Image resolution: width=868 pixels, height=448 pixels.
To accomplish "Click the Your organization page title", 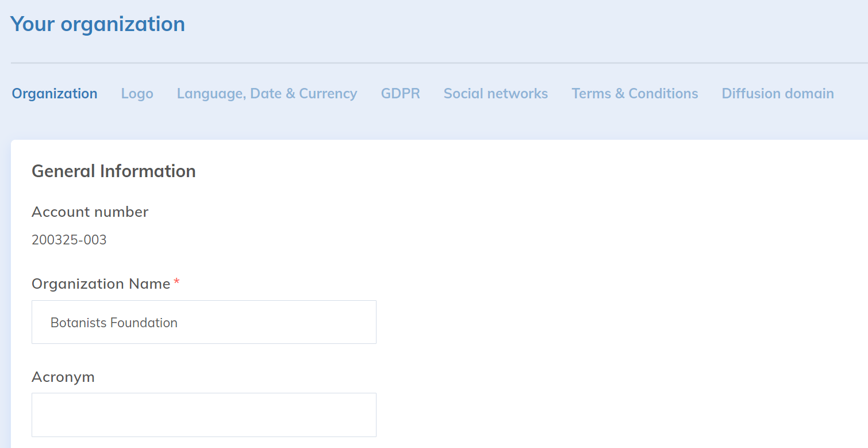I will 98,24.
